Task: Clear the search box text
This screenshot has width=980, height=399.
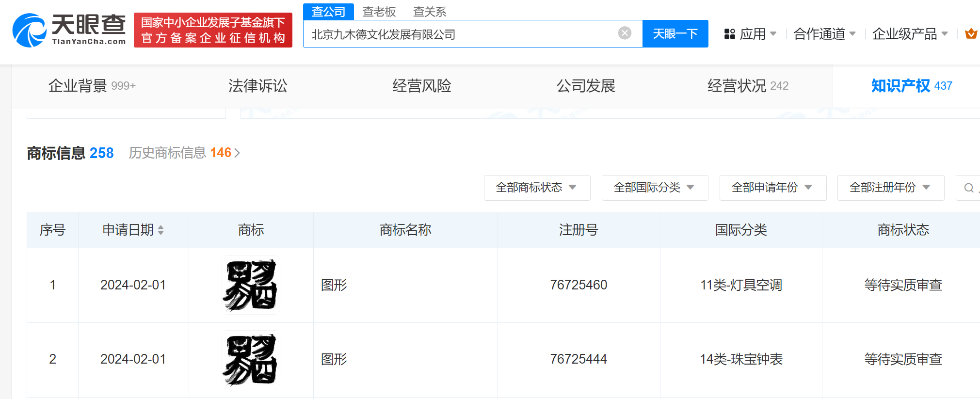Action: click(625, 33)
